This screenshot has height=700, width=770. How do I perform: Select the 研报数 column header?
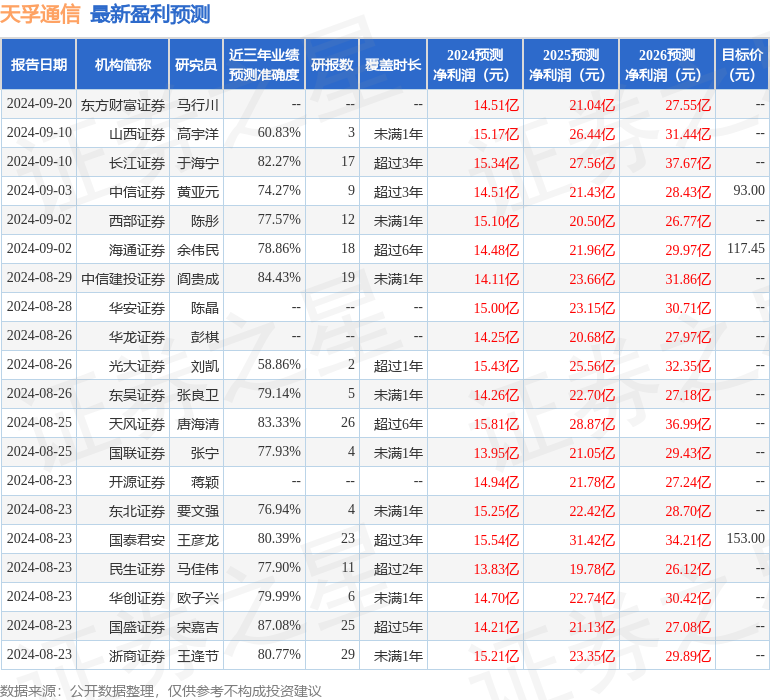pos(332,65)
